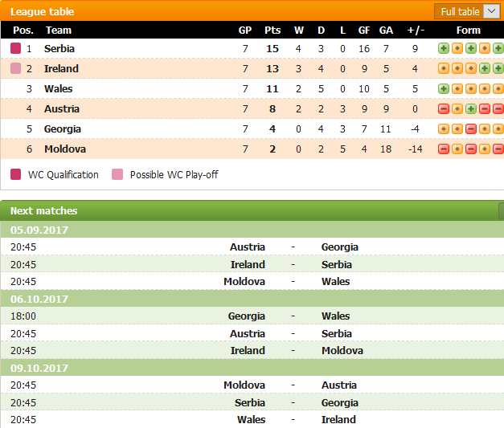This screenshot has height=428, width=504.
Task: Open the Full table dropdown arrow
Action: tap(491, 11)
